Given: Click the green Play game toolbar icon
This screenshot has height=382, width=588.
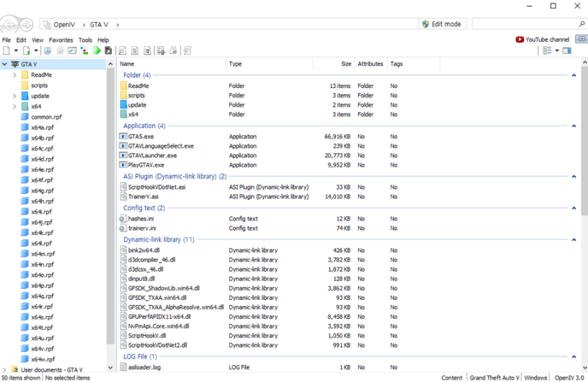Looking at the screenshot, I should click(96, 51).
